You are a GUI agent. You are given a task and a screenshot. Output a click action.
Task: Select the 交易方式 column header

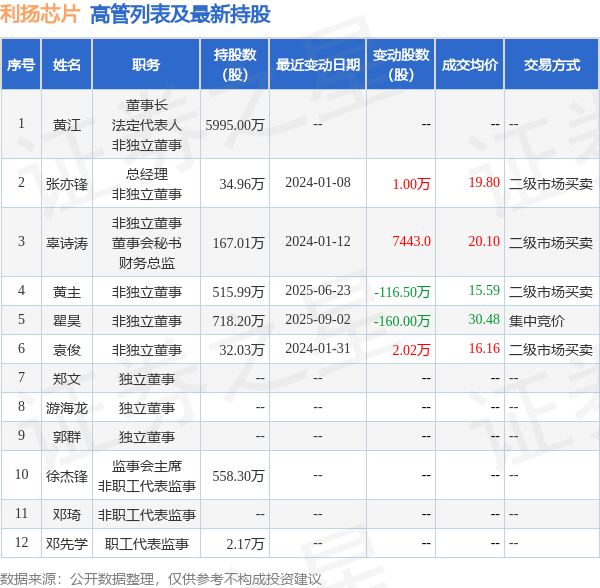552,65
